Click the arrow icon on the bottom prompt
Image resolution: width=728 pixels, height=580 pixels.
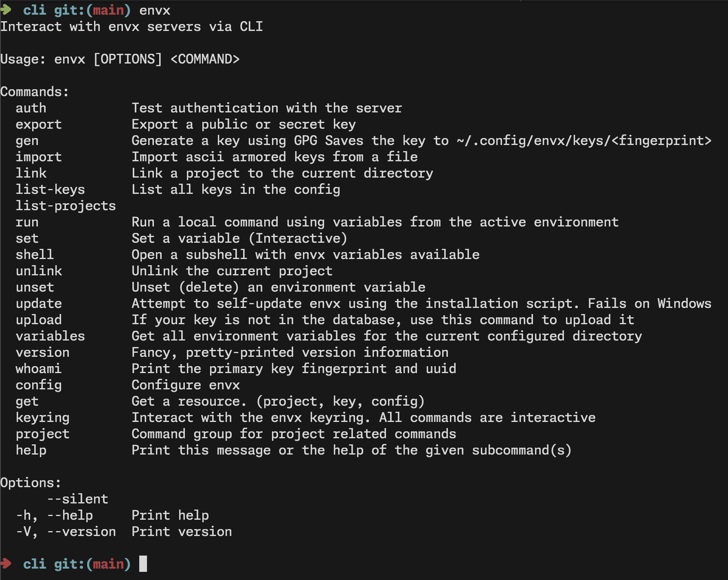(6, 564)
